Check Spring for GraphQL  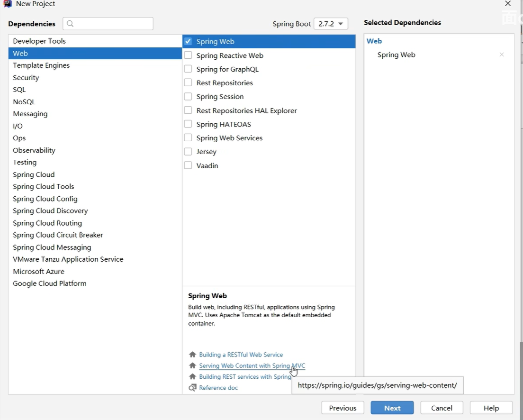click(x=188, y=69)
